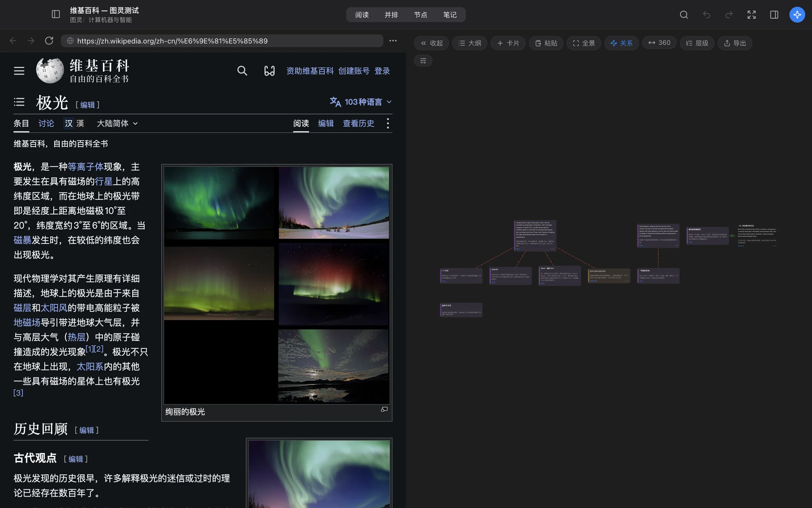Click the 登录 login link
Image resolution: width=812 pixels, height=508 pixels.
[382, 71]
